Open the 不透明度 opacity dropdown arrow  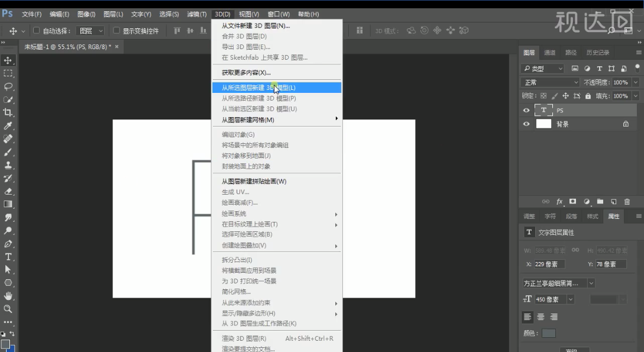point(635,83)
